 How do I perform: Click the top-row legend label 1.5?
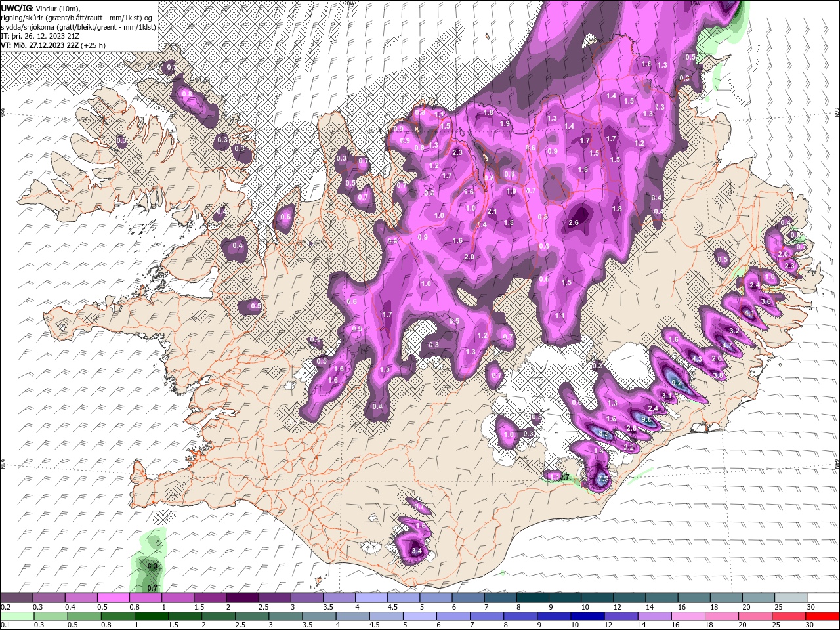tap(199, 607)
